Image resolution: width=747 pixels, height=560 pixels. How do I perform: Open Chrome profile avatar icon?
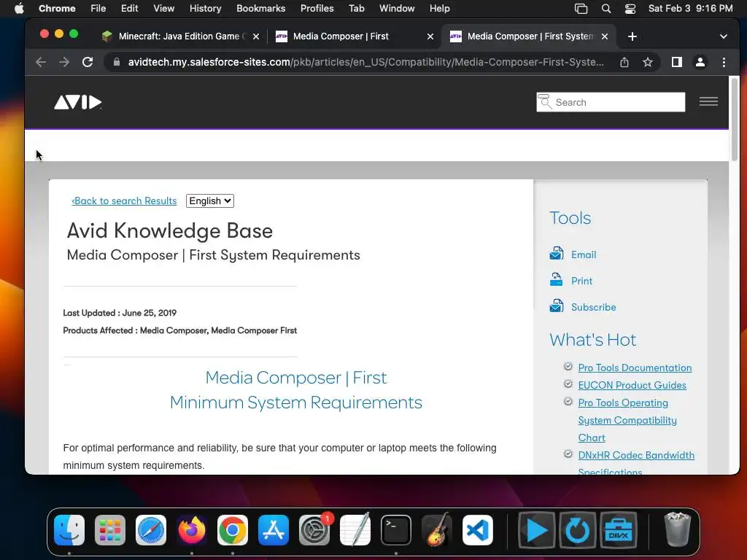click(x=700, y=62)
